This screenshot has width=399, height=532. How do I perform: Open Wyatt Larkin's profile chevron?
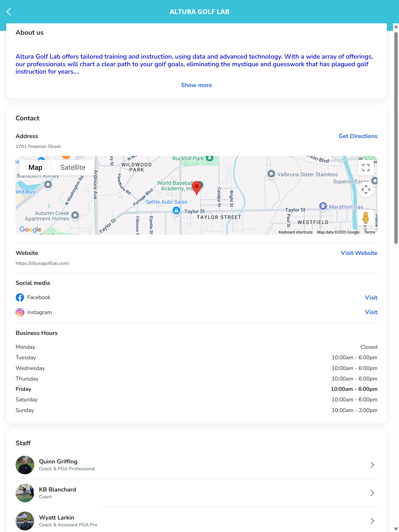click(x=372, y=521)
